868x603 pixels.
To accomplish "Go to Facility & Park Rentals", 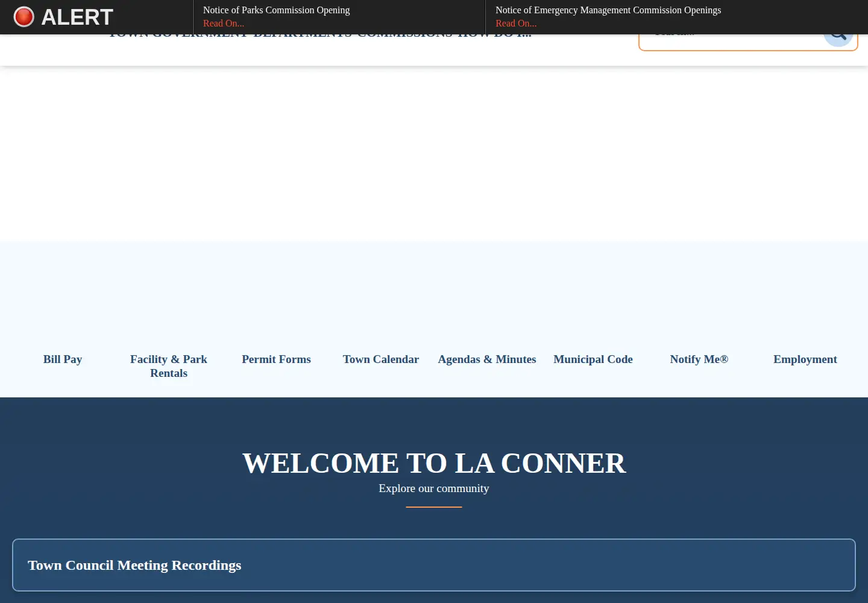I will pos(169,366).
